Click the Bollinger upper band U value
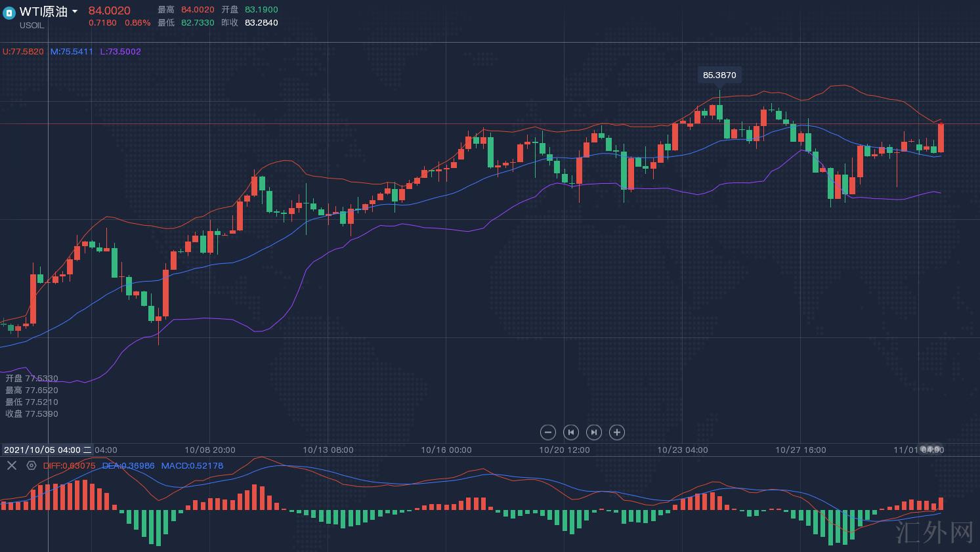Screen dimensions: 980x552 (x=23, y=51)
